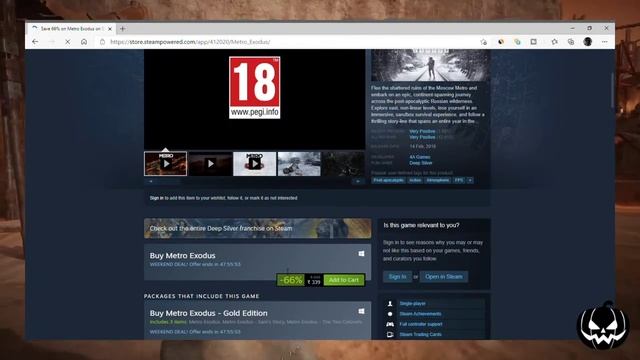
Task: Open recent reviews Very Positive link
Action: pos(422,131)
